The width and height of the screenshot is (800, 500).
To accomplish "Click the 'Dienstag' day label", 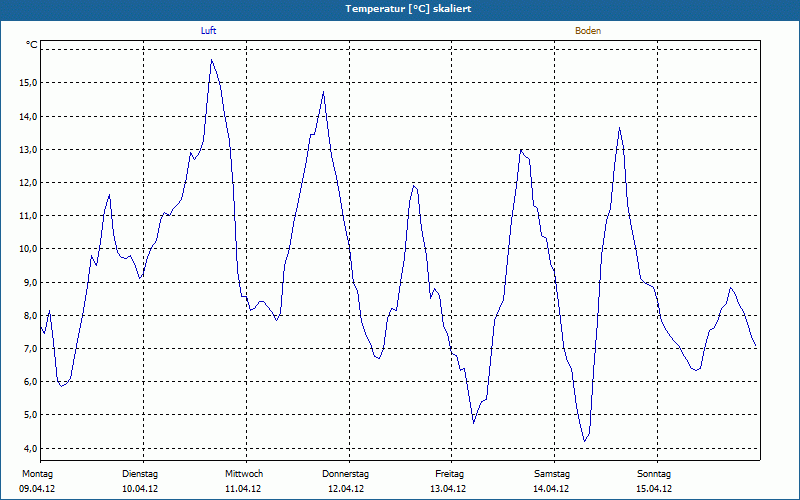I will pyautogui.click(x=140, y=474).
